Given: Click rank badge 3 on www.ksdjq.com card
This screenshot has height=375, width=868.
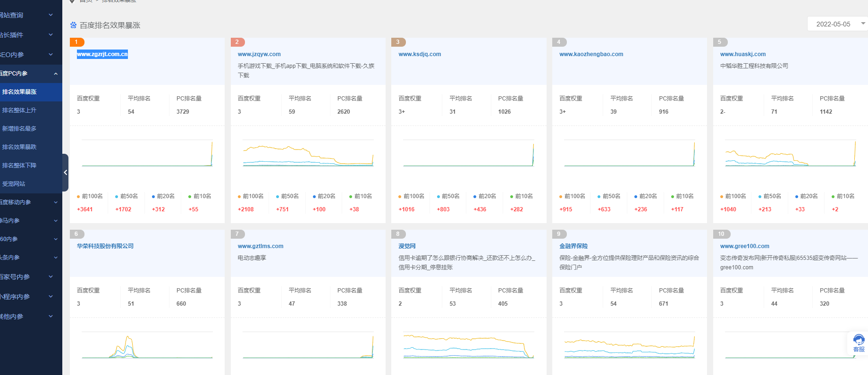Looking at the screenshot, I should pos(398,42).
